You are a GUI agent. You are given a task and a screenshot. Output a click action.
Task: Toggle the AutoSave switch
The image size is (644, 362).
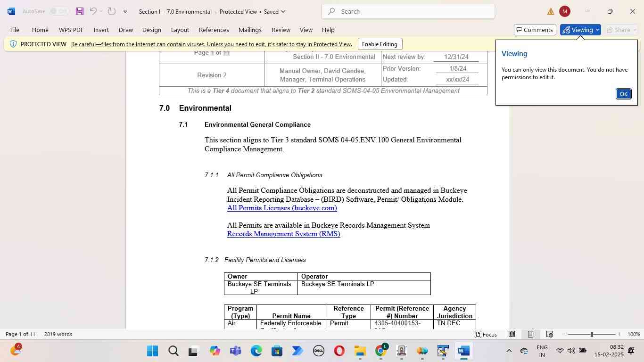[x=59, y=11]
